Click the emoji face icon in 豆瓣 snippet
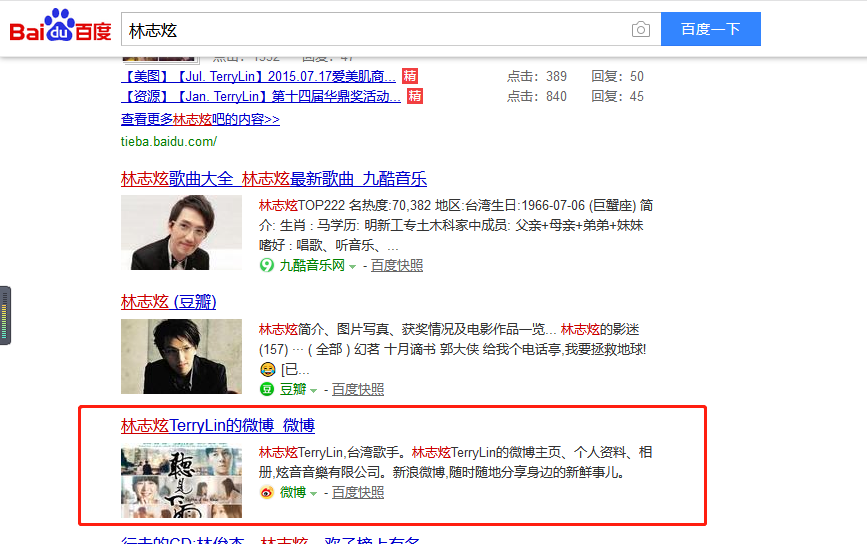 click(x=268, y=369)
